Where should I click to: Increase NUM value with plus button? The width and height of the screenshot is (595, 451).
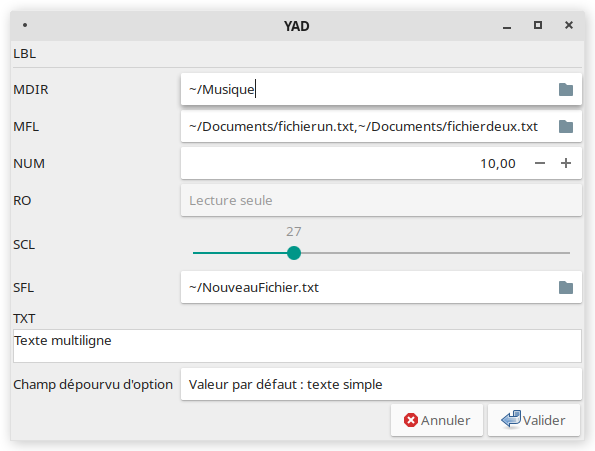pyautogui.click(x=566, y=163)
